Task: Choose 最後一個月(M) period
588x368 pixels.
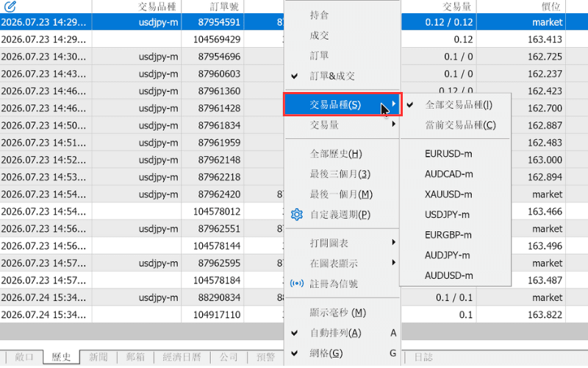Action: point(341,194)
